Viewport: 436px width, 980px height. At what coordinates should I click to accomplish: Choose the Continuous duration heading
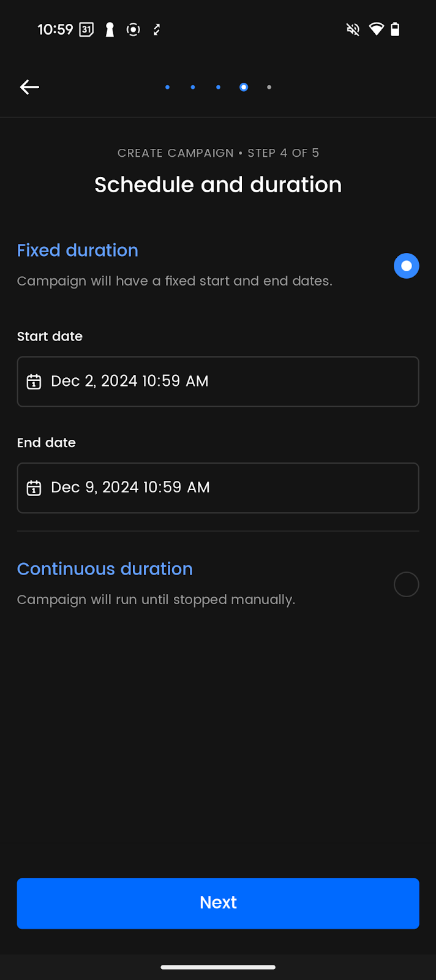105,569
